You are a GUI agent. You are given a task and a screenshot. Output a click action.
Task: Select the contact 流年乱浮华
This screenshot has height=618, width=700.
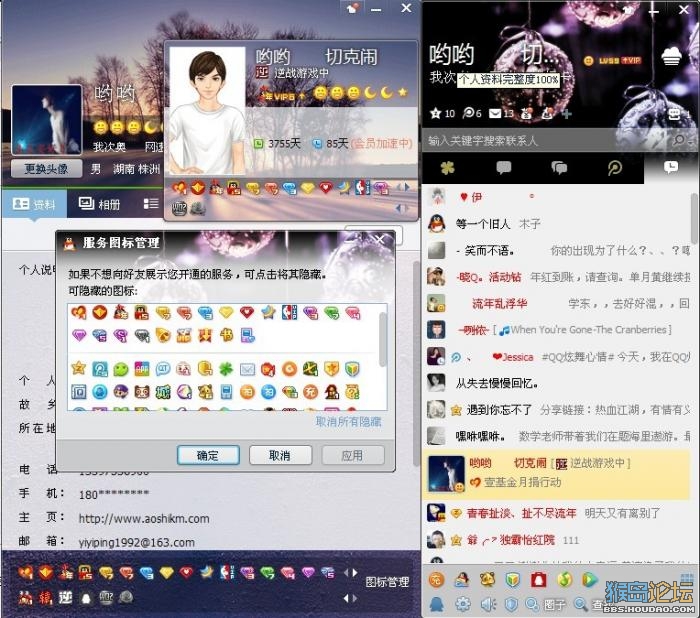pos(557,304)
